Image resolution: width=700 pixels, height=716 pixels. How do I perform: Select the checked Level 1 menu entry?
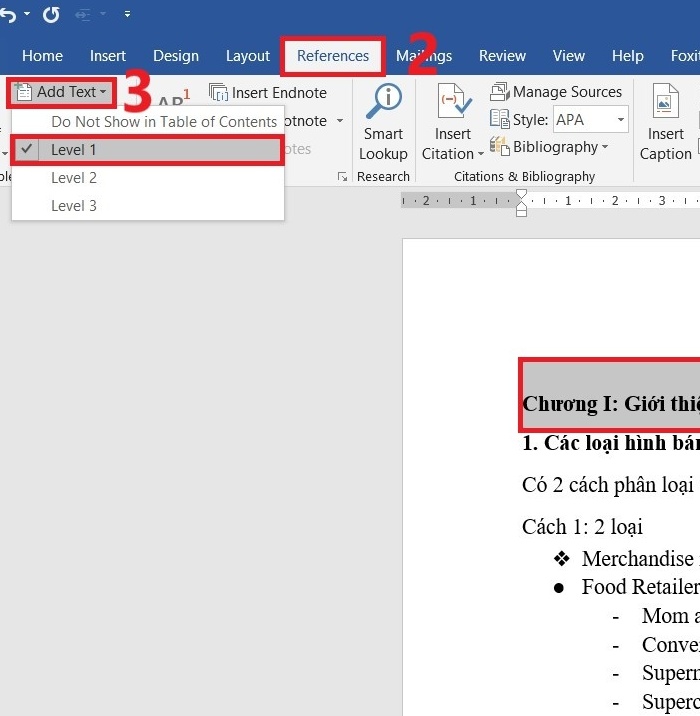click(148, 150)
